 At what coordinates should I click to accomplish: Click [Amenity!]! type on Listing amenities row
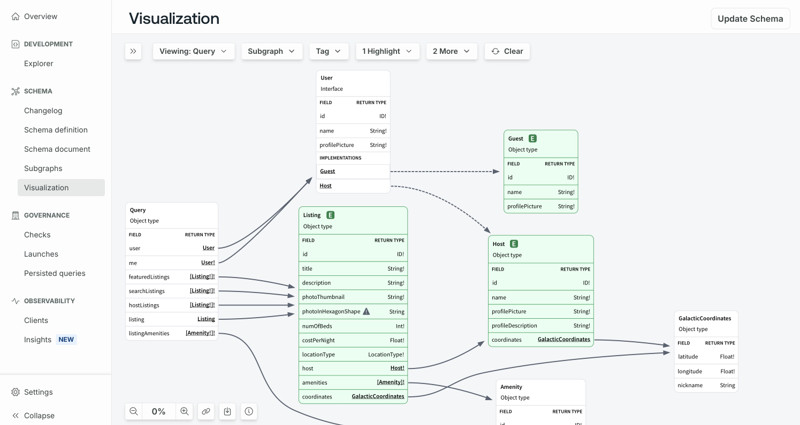click(x=391, y=383)
